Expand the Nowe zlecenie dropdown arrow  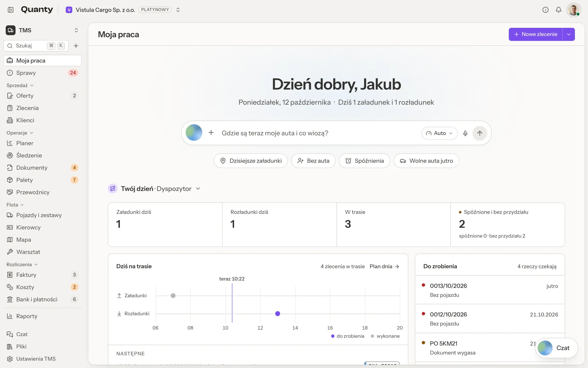[x=568, y=34]
